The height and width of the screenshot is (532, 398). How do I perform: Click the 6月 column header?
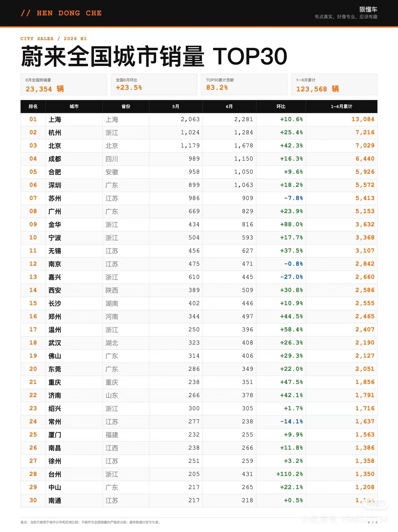click(229, 107)
